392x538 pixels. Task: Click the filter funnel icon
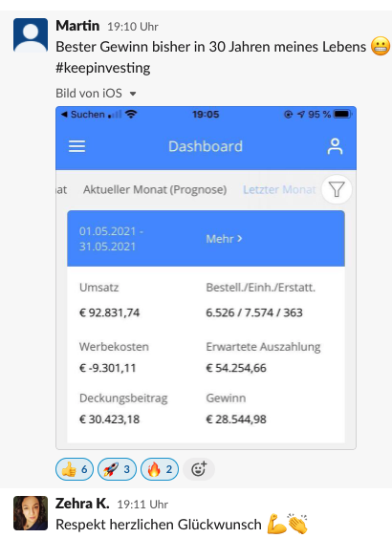click(337, 189)
